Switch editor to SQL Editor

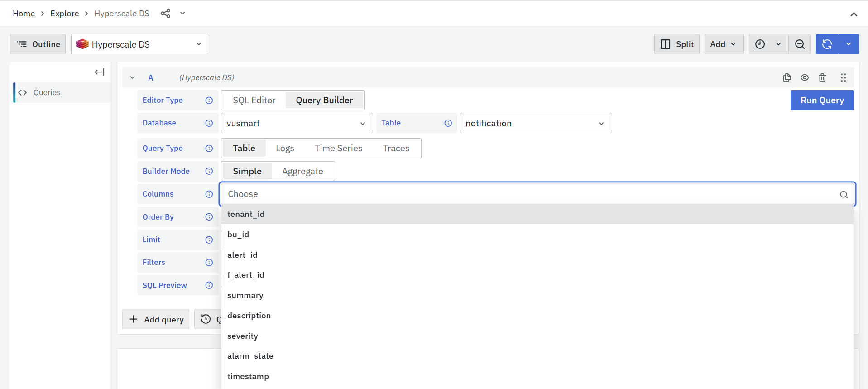tap(254, 101)
